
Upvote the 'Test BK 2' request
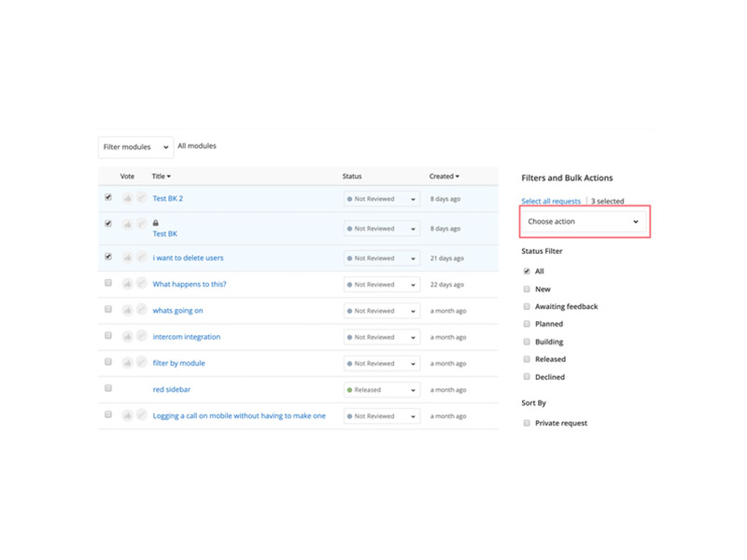pos(128,198)
